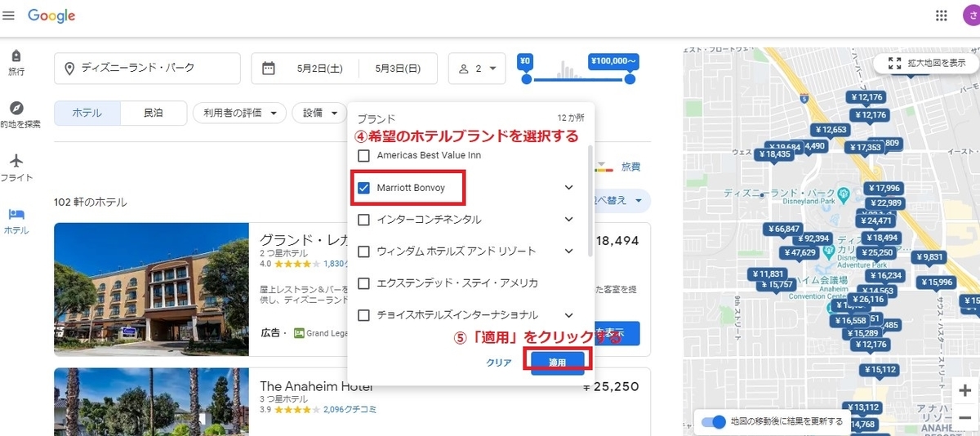Click the expand map icon 拡大地図を表示
The width and height of the screenshot is (980, 436).
(x=894, y=62)
